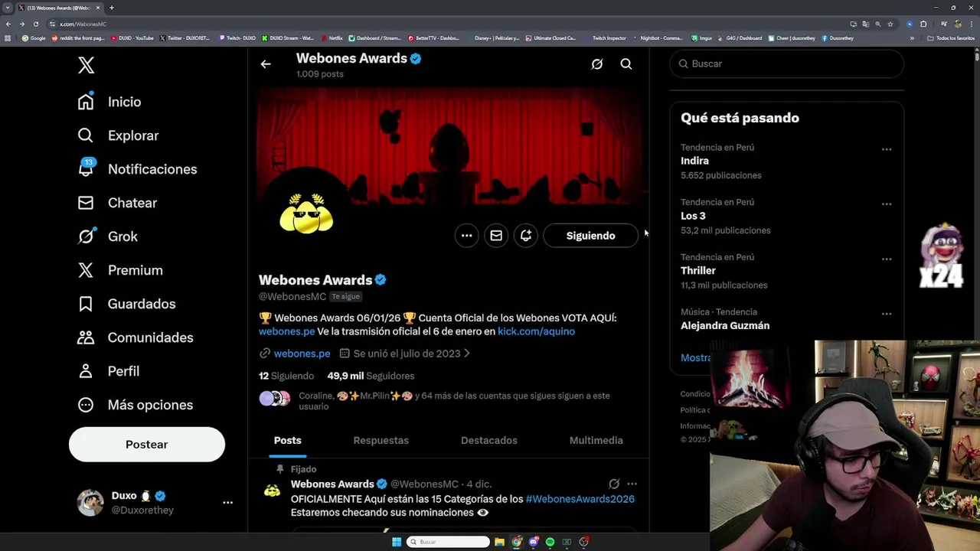Click Grok profile summary icon in header
980x551 pixels.
pos(597,64)
